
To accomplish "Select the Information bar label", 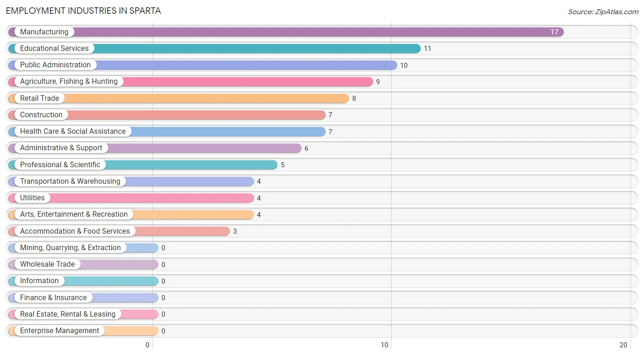I will point(39,281).
